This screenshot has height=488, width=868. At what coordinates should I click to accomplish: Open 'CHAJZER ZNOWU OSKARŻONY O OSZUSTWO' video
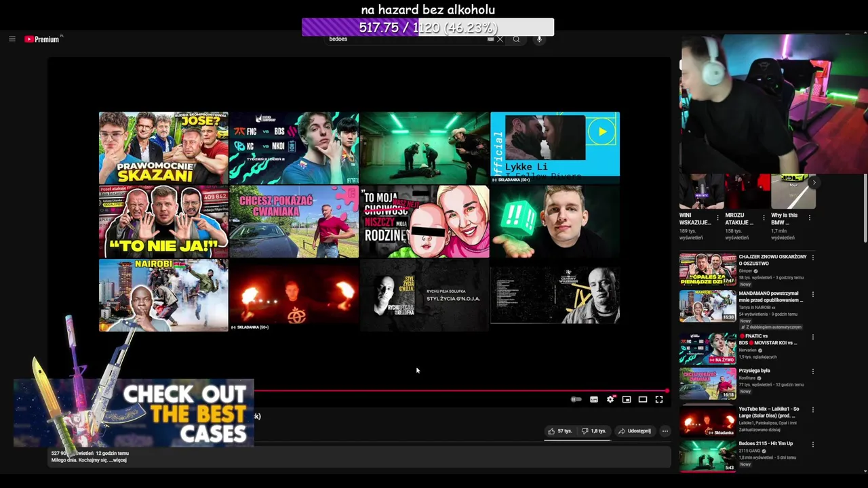click(x=772, y=260)
